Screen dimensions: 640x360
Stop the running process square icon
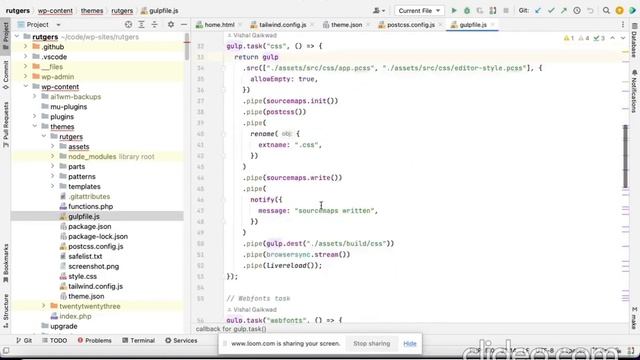coord(506,11)
